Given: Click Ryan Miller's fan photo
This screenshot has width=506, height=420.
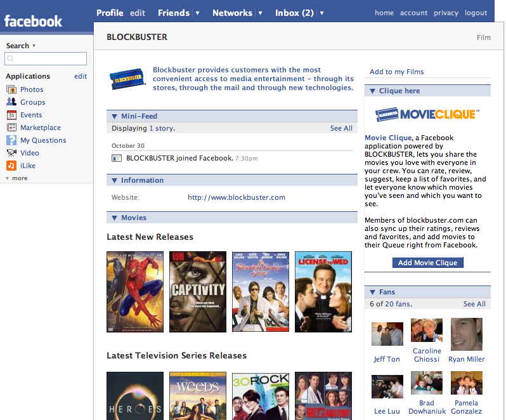Looking at the screenshot, I should (467, 334).
